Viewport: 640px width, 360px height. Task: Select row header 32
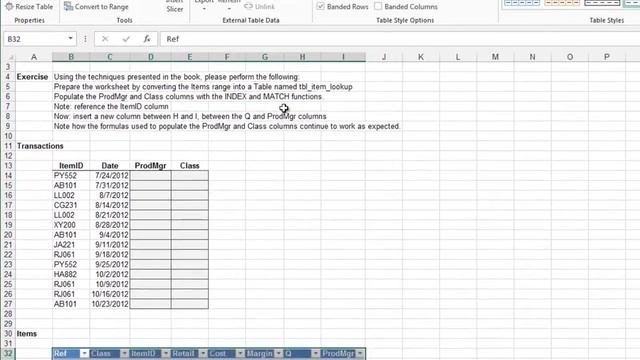tap(8, 353)
